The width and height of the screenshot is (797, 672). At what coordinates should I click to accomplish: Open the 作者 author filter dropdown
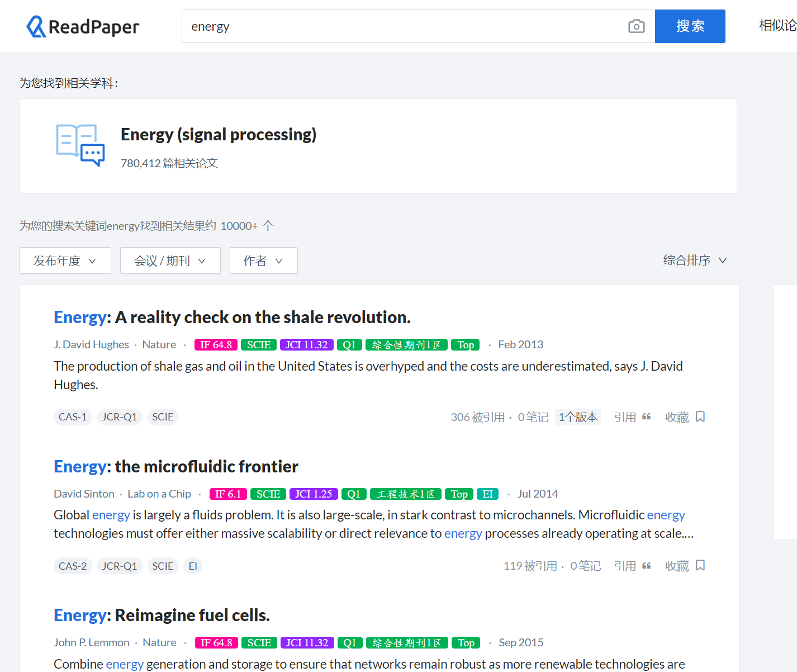pos(263,261)
